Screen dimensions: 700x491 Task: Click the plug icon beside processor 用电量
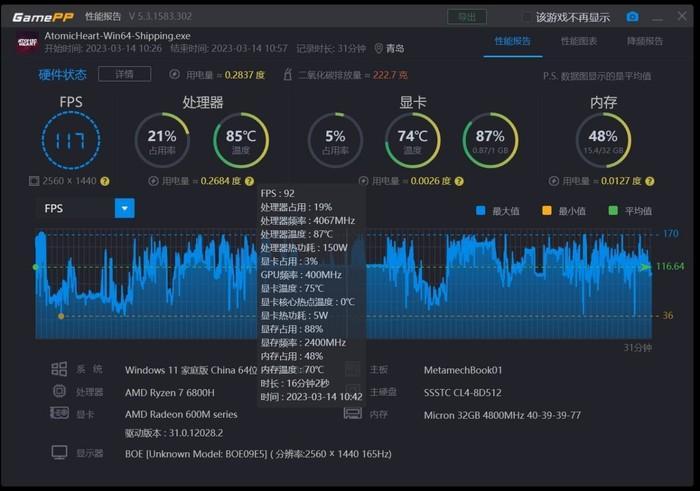pyautogui.click(x=153, y=181)
